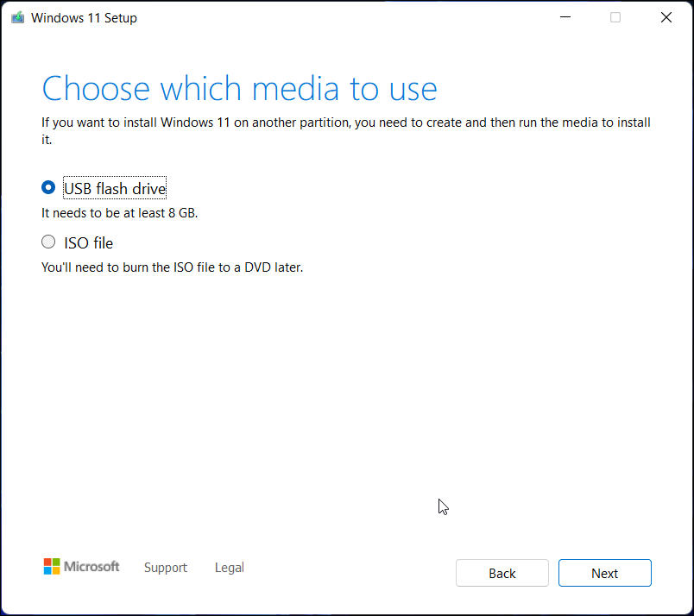Click the maximize window control
This screenshot has height=616, width=694.
tap(615, 16)
